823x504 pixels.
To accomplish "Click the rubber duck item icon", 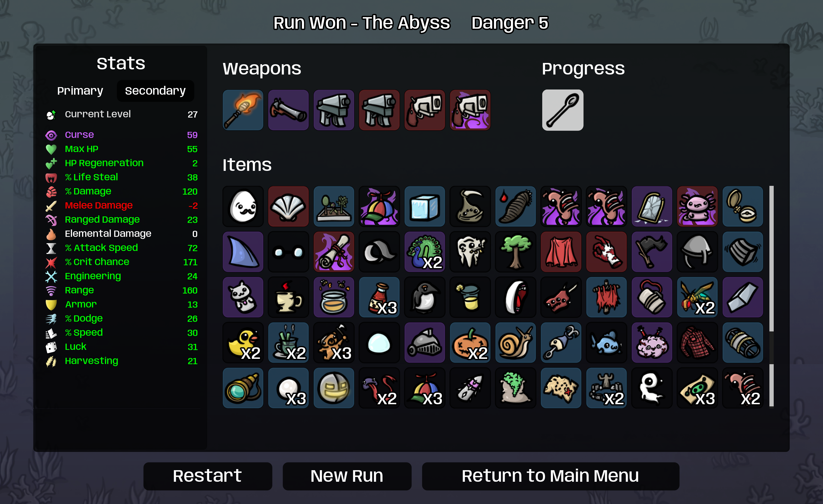I will [x=243, y=342].
